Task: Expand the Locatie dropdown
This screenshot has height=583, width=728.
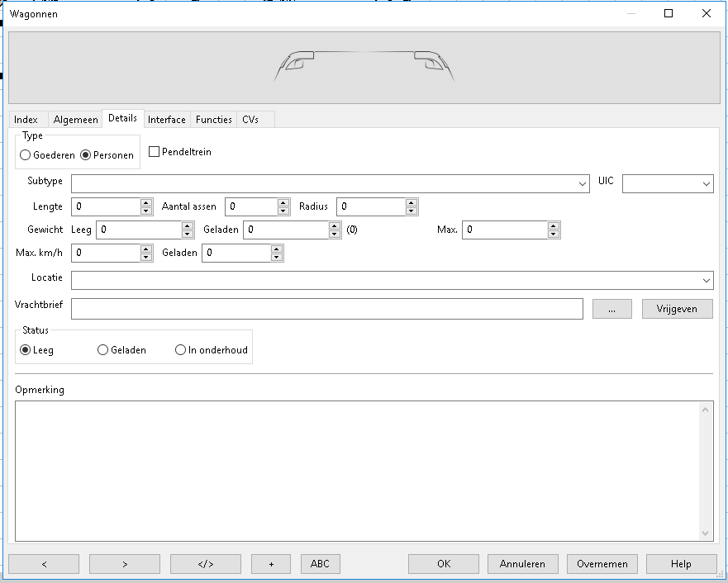Action: pos(707,280)
